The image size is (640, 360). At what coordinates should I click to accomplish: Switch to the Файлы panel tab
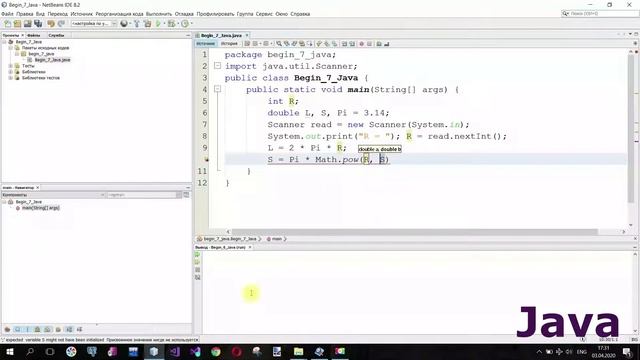pos(33,36)
